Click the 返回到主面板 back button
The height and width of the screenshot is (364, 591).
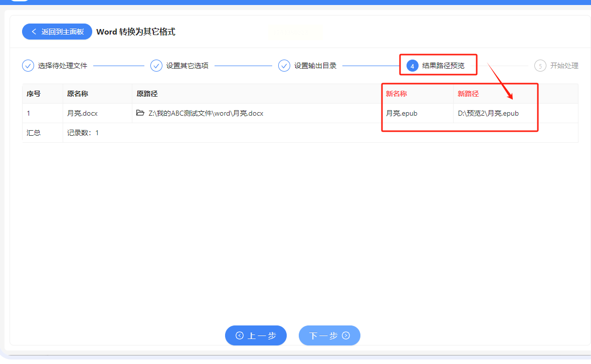[x=57, y=32]
